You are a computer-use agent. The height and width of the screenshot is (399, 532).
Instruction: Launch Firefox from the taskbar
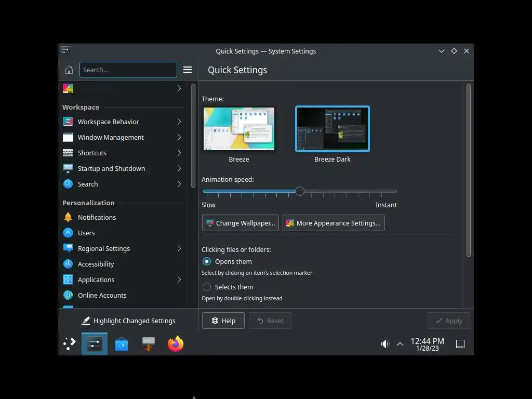(176, 344)
